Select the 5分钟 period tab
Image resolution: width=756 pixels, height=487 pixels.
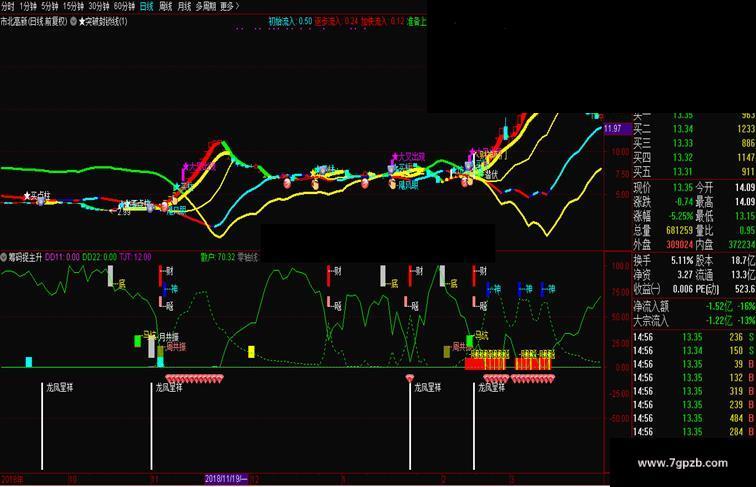(x=49, y=6)
